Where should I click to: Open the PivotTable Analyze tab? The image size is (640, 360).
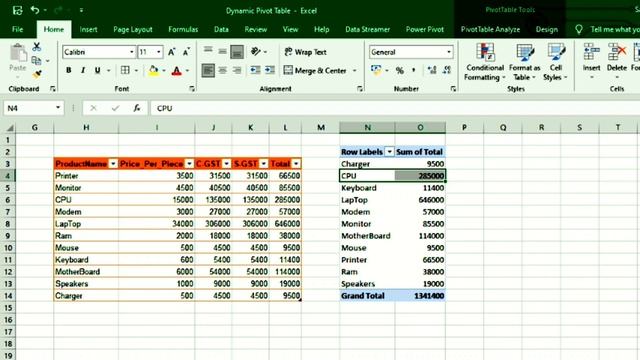point(490,29)
